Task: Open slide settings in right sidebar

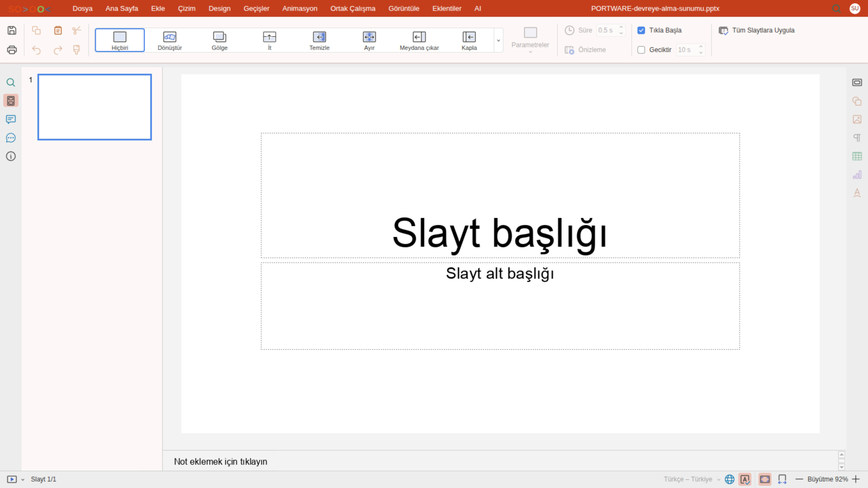Action: click(857, 82)
